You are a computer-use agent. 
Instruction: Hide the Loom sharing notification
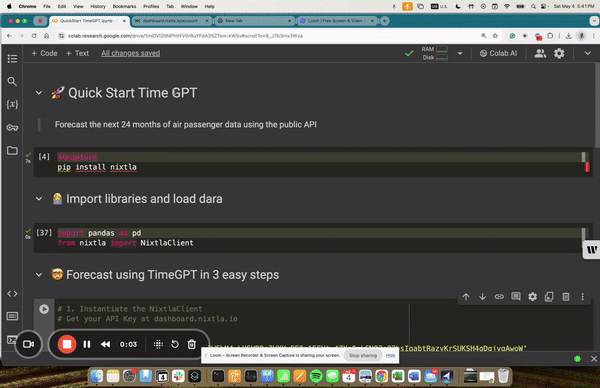click(x=390, y=355)
